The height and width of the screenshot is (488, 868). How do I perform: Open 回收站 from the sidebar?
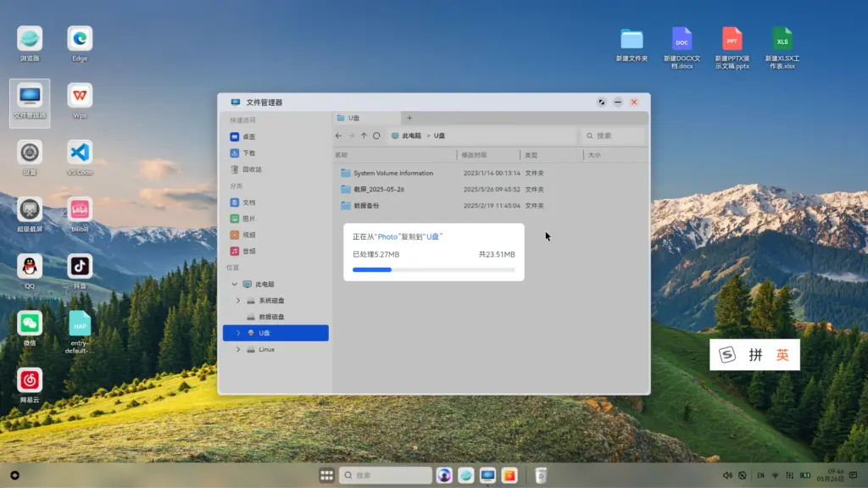[252, 169]
